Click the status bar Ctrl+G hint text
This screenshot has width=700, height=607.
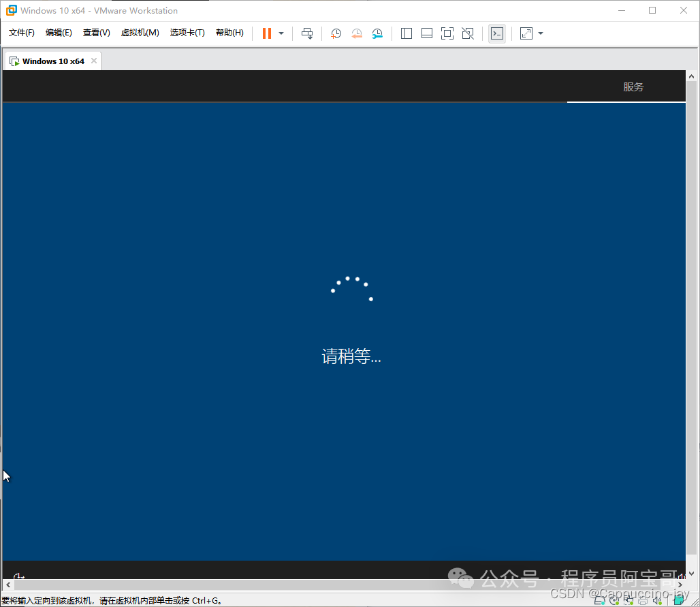[112, 601]
